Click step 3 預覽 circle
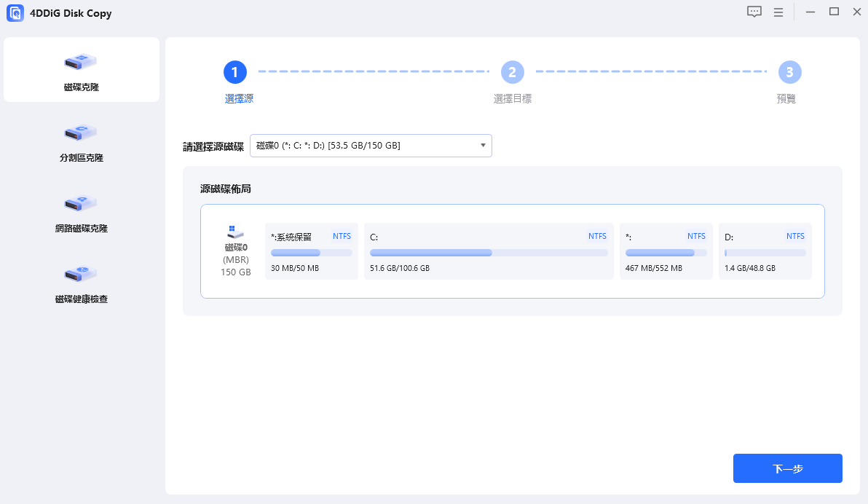868x504 pixels. [x=789, y=72]
